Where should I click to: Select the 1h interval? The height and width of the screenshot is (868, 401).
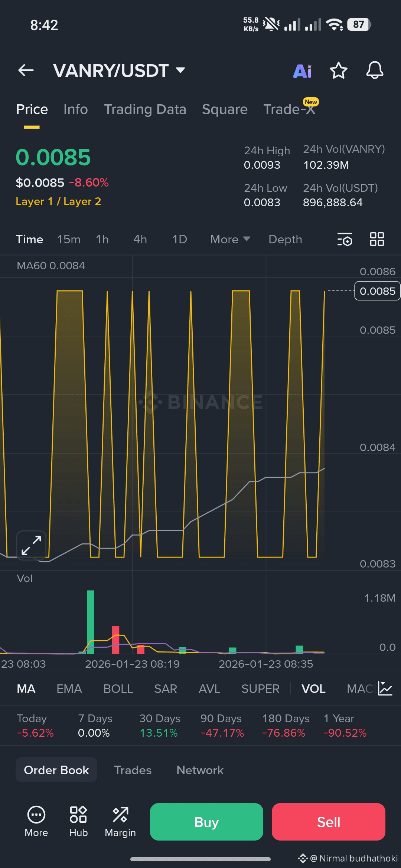pos(102,239)
